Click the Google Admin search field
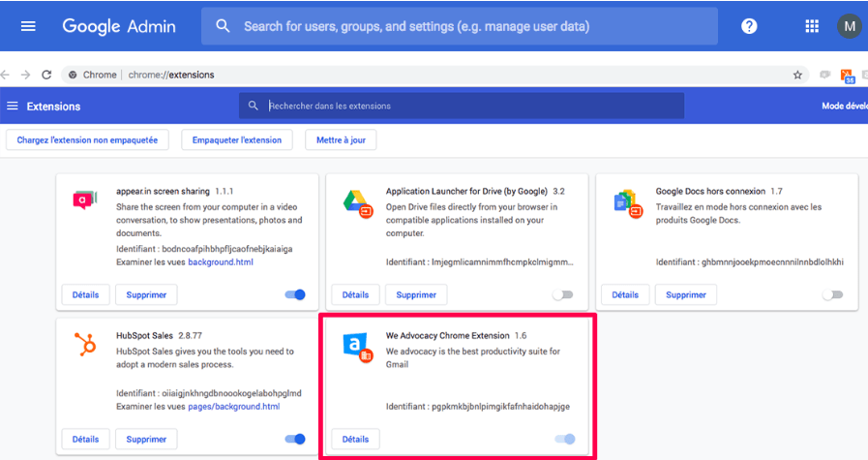Image resolution: width=868 pixels, height=460 pixels. [x=460, y=26]
